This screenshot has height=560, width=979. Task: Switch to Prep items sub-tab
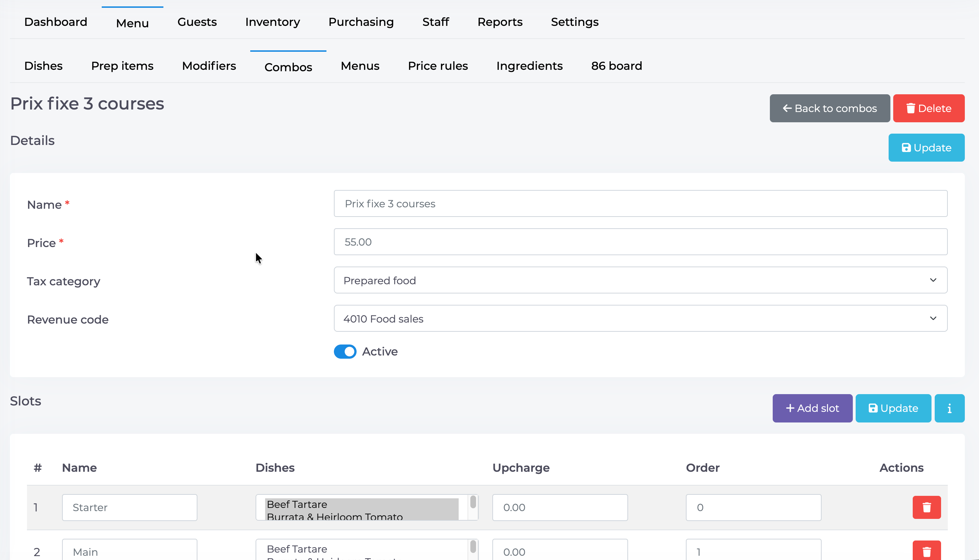(122, 66)
